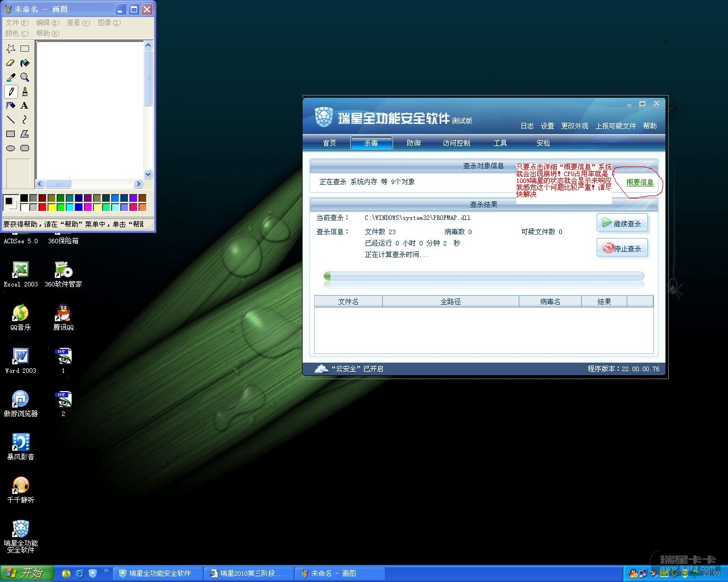Choose the Fill With Color bucket tool
This screenshot has height=582, width=728.
point(25,63)
